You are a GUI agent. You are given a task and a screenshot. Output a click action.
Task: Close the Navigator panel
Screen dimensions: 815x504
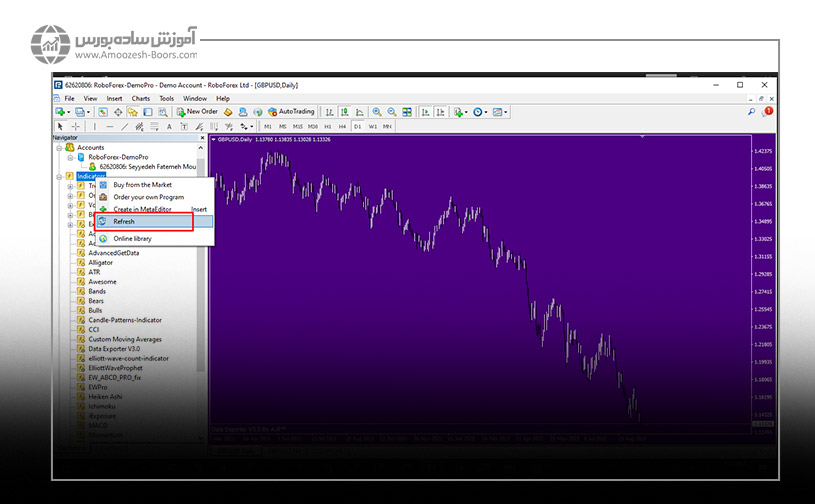[x=203, y=138]
